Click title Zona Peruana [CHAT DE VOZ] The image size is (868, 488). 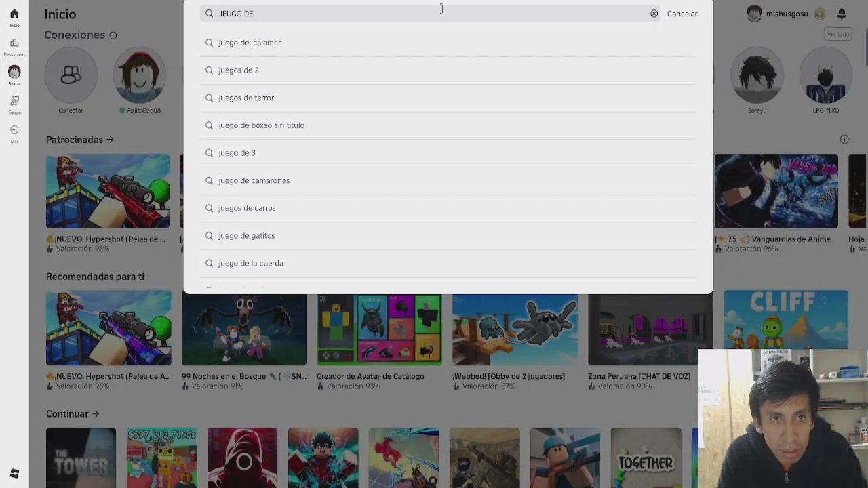click(x=639, y=376)
